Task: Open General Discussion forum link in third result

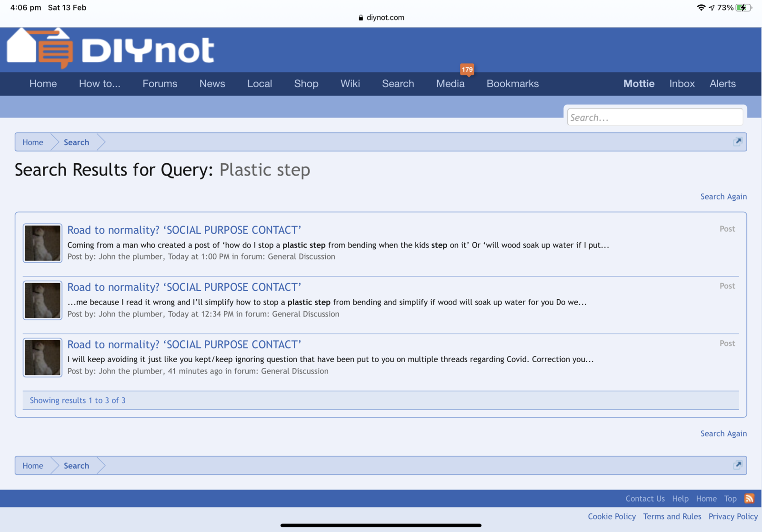Action: [x=294, y=371]
